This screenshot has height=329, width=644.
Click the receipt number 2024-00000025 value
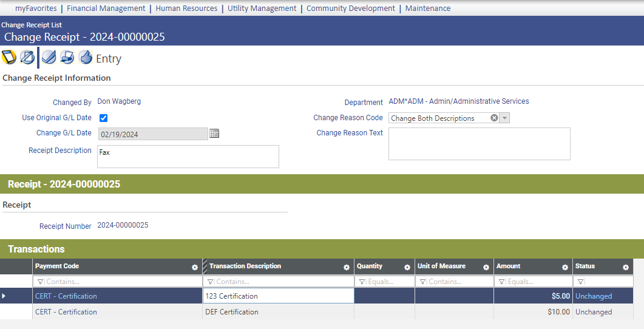coord(123,225)
